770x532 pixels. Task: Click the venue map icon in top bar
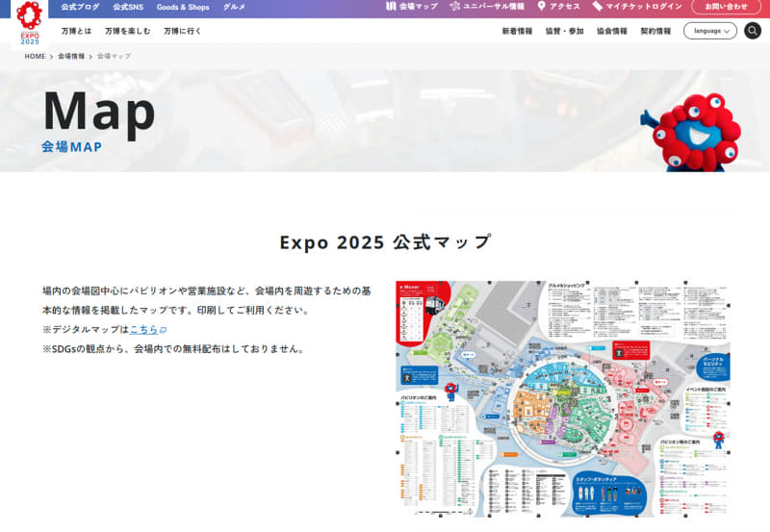tap(391, 6)
